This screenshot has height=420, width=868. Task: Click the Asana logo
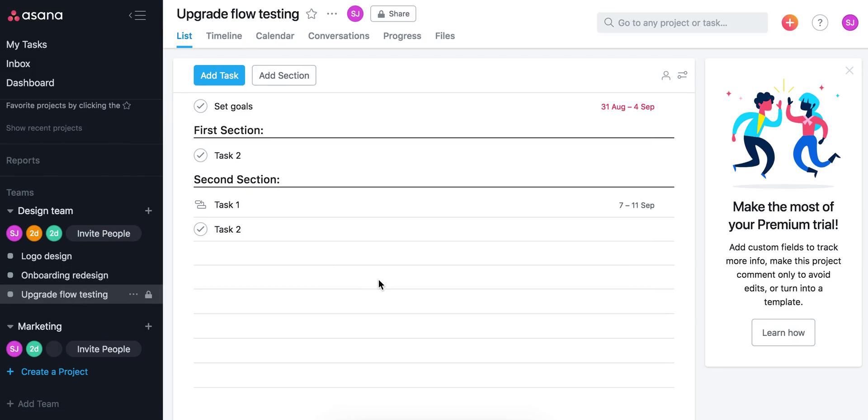35,15
